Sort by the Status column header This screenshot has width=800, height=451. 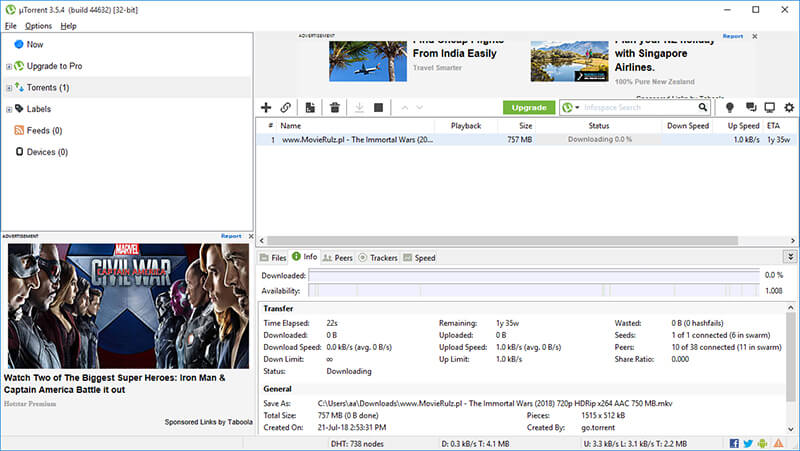pos(598,126)
